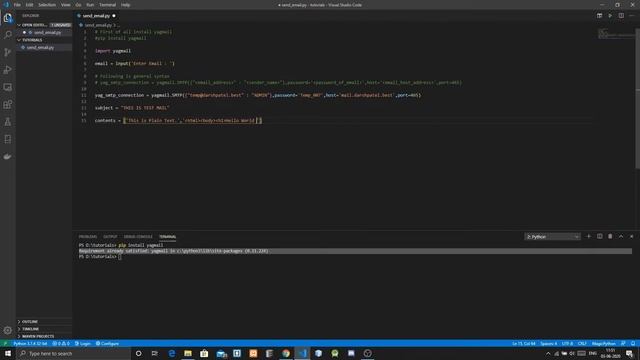Image resolution: width=640 pixels, height=360 pixels.
Task: Select the send_email.py editor tab
Action: 96,16
